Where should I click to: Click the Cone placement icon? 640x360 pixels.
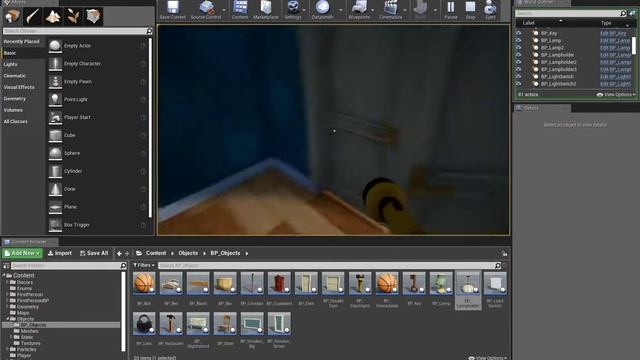pos(55,189)
